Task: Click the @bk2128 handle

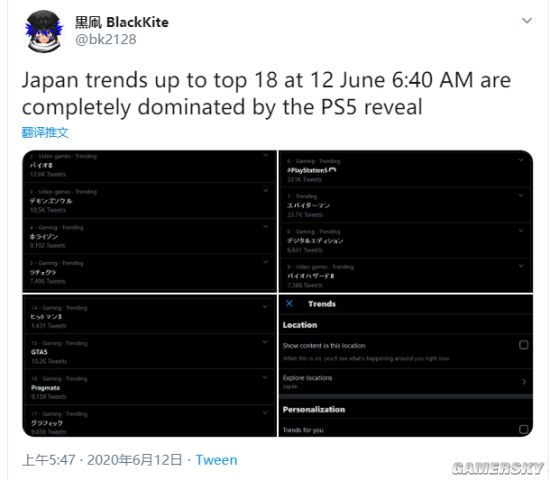Action: pyautogui.click(x=106, y=39)
